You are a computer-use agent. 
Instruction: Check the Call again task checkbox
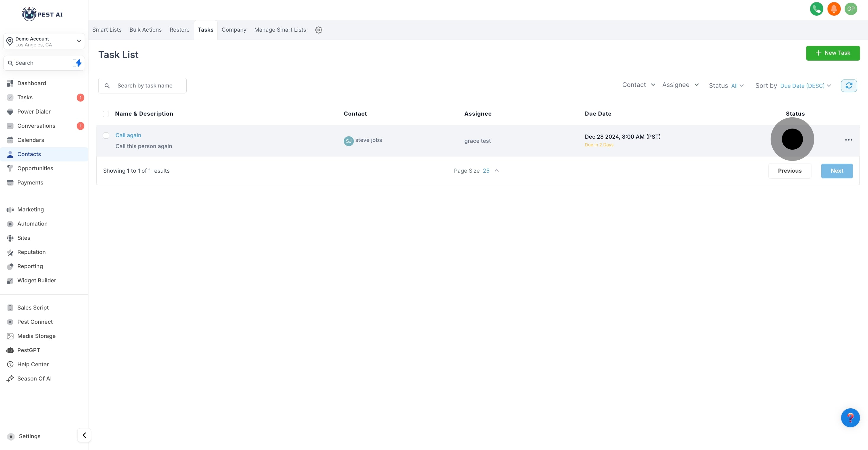(106, 135)
